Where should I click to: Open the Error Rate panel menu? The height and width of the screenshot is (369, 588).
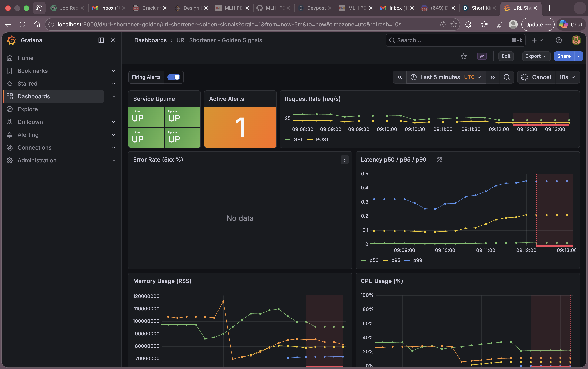point(345,160)
